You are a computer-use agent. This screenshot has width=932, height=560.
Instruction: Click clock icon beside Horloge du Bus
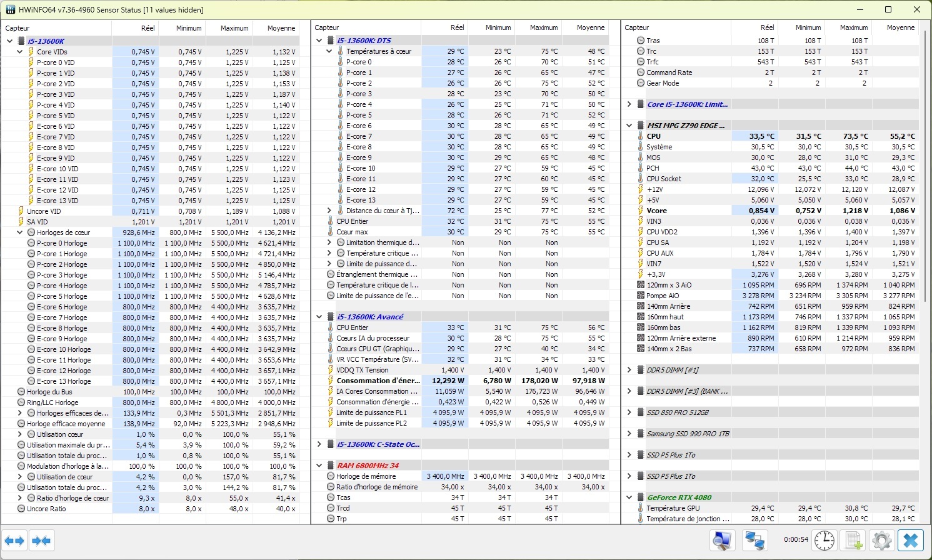(x=21, y=392)
